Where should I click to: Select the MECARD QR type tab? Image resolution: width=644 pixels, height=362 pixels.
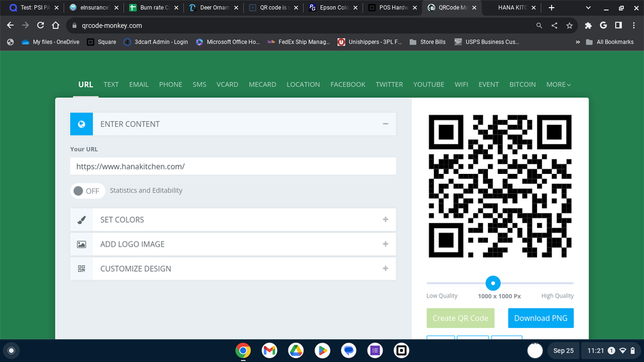pyautogui.click(x=262, y=84)
